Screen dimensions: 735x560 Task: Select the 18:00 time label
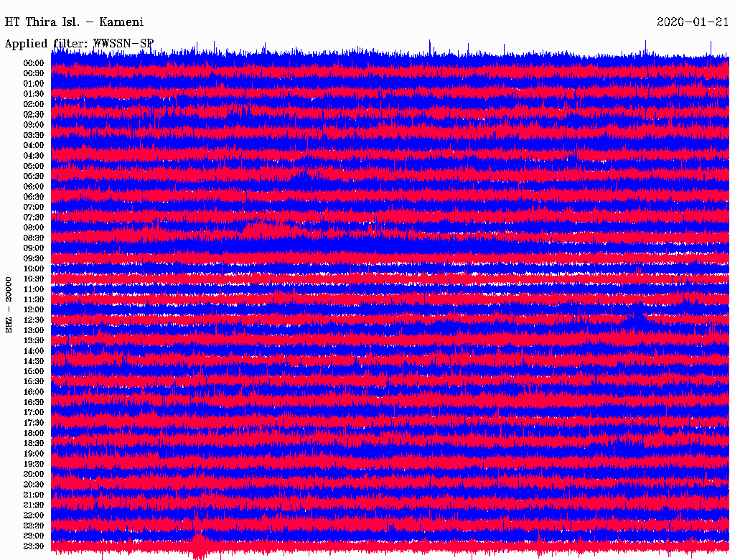coord(34,433)
